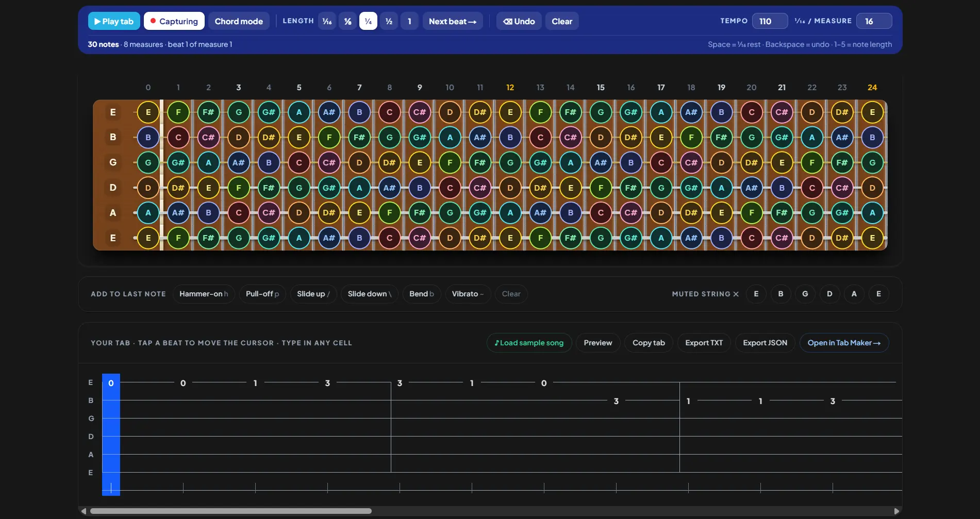Mute the low E string, last mute button
Screen dimensions: 980x519
pyautogui.click(x=879, y=294)
